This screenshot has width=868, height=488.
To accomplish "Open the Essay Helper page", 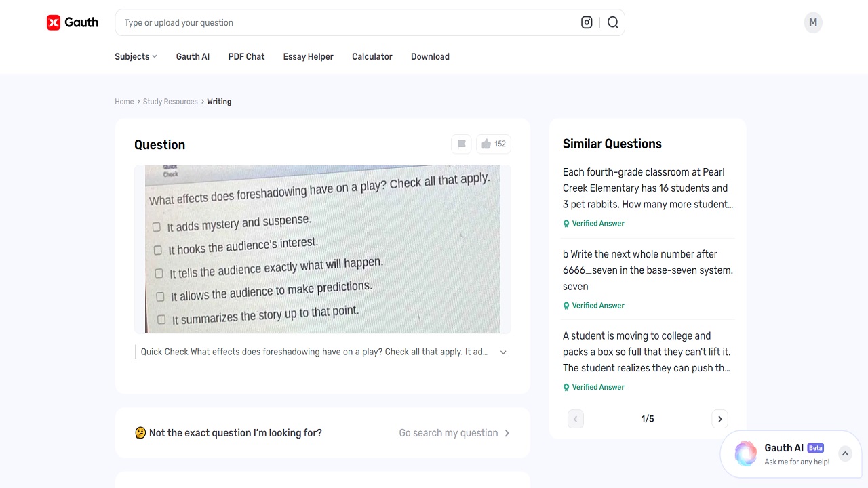I will coord(308,56).
